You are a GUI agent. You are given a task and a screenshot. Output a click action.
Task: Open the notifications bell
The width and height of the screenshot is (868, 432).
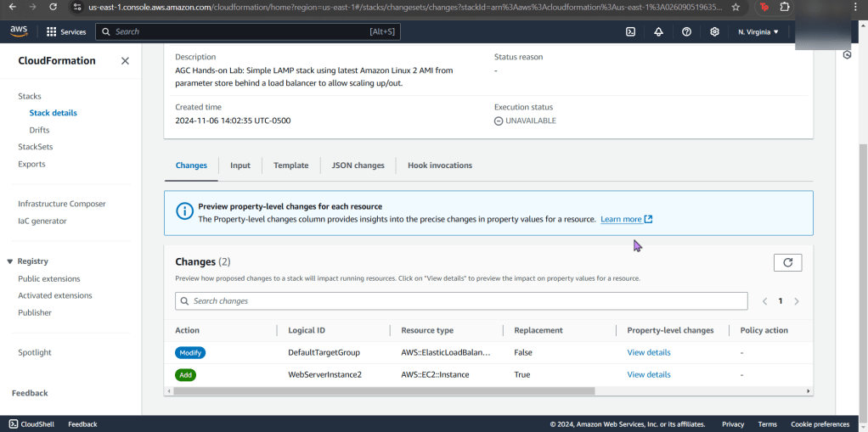(658, 31)
